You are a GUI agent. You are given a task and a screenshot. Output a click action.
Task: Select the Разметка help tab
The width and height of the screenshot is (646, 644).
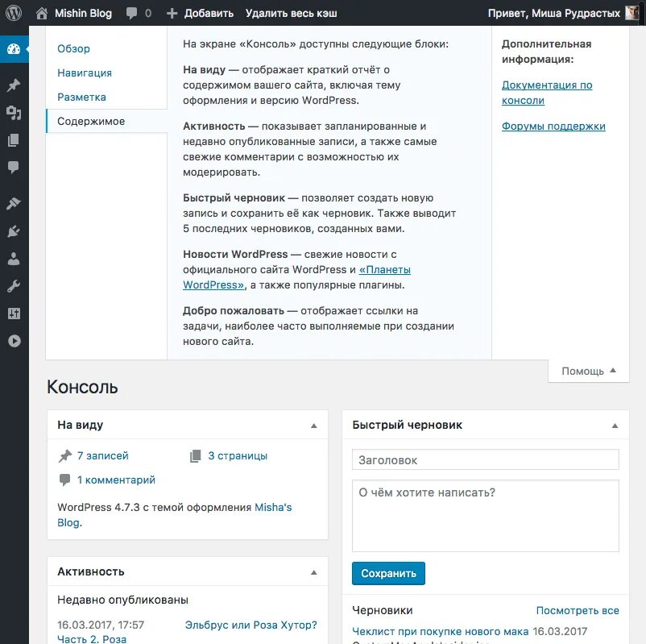[x=81, y=98]
